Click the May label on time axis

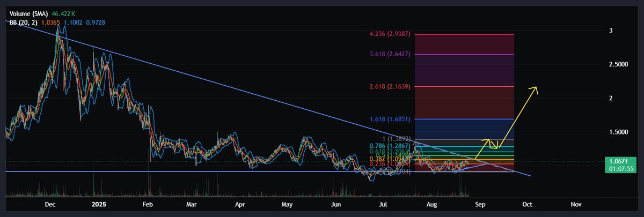(287, 204)
